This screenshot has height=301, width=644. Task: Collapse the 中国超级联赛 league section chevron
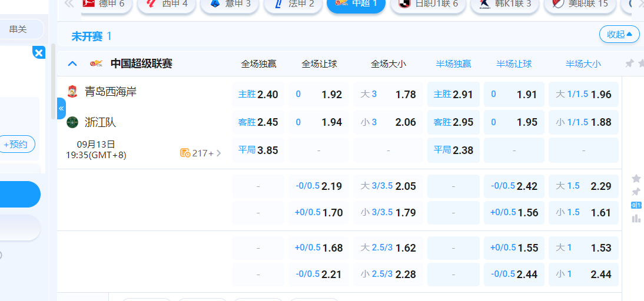72,63
